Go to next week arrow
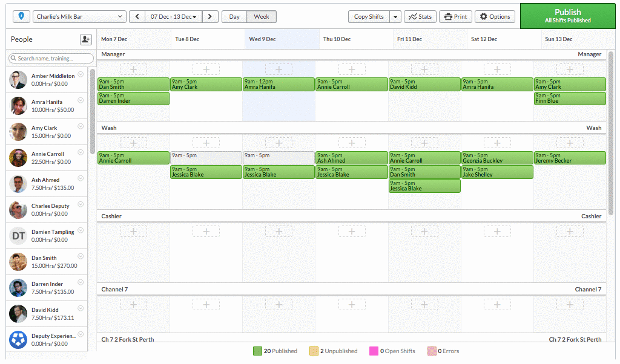Image resolution: width=620 pixels, height=364 pixels. pos(210,16)
